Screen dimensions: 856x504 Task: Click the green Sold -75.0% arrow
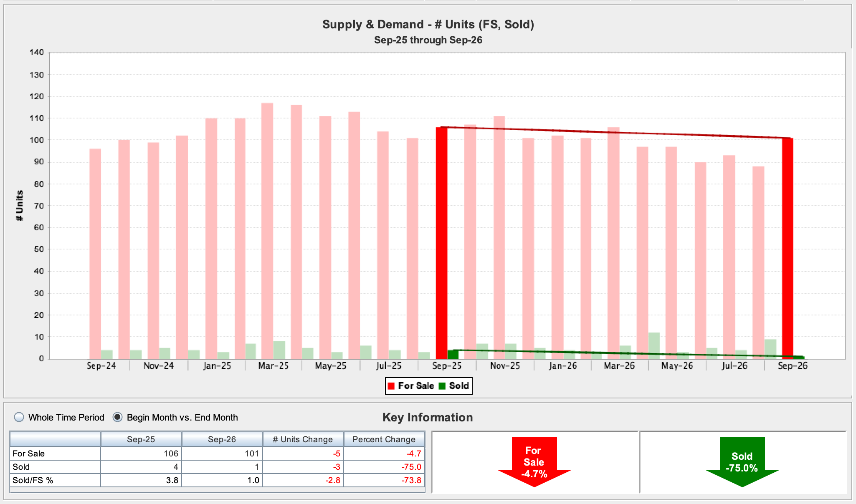point(742,462)
